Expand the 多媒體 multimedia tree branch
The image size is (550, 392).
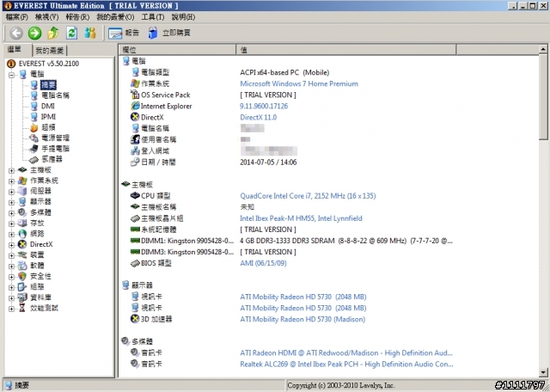click(11, 212)
